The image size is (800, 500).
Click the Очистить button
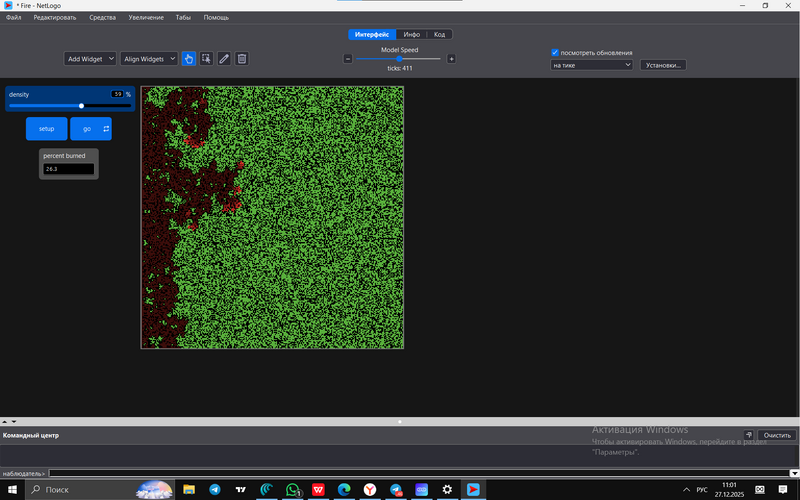[777, 435]
